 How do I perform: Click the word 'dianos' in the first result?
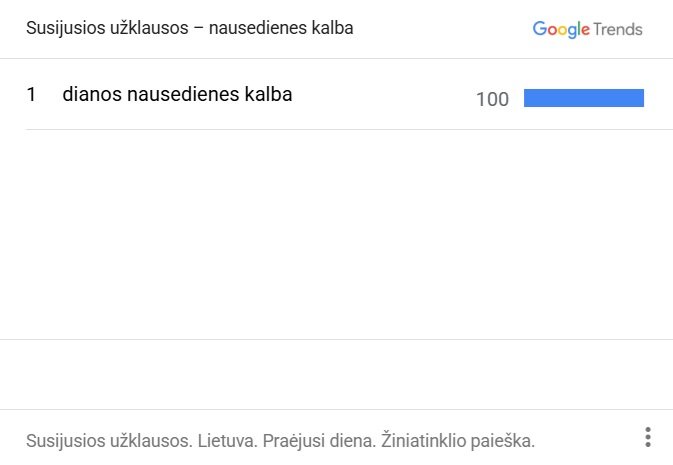point(92,94)
